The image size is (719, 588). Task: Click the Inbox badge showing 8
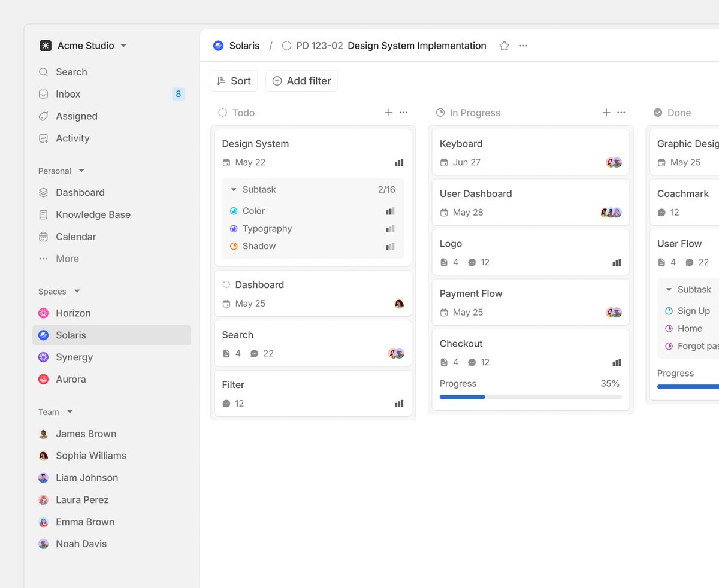pyautogui.click(x=178, y=94)
